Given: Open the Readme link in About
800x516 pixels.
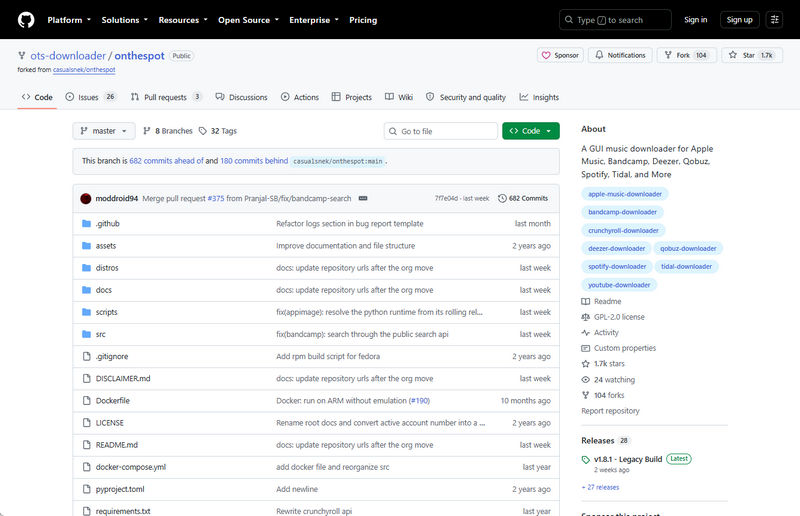Looking at the screenshot, I should coord(602,301).
